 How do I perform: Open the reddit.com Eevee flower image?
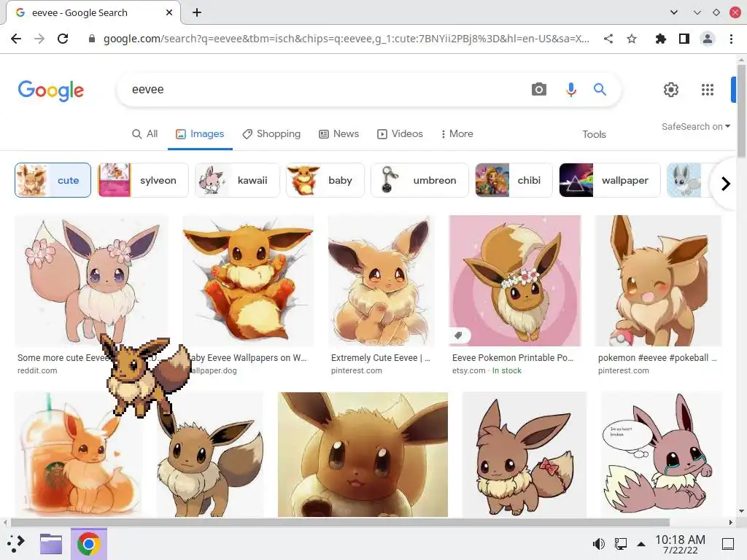click(x=91, y=281)
